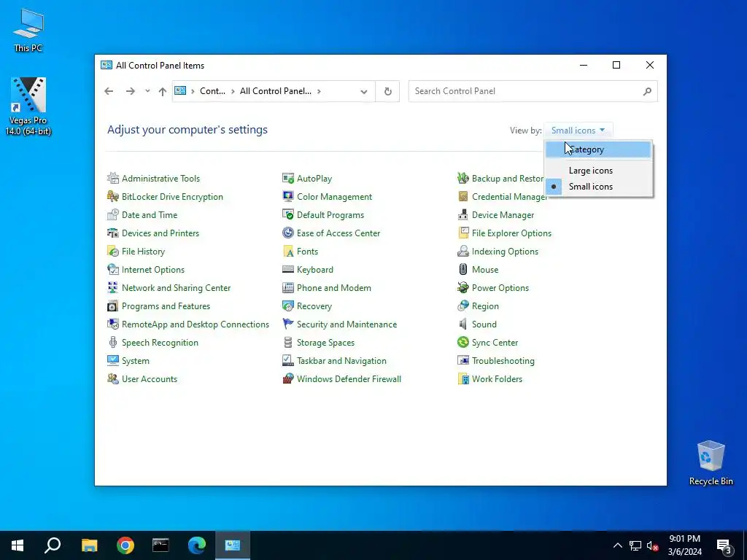Open the Default Programs link

point(330,215)
